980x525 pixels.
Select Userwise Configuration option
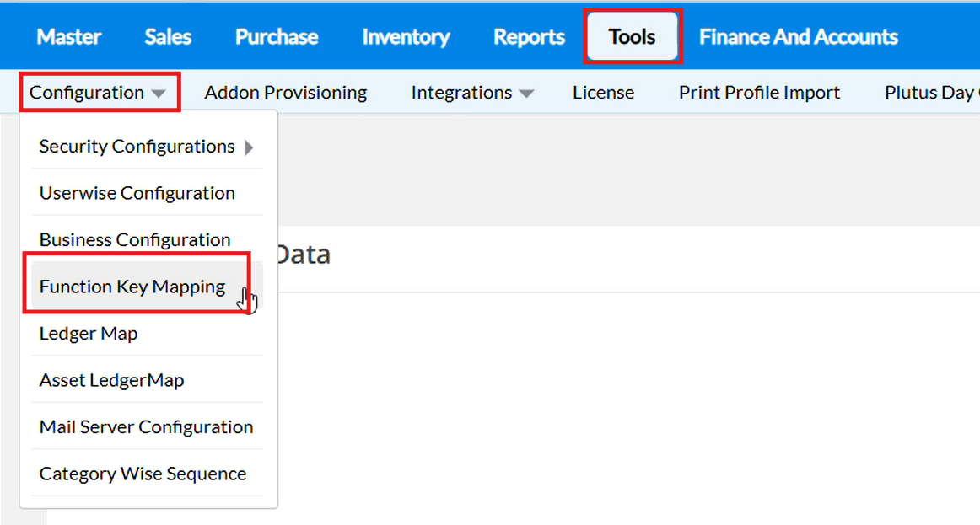click(137, 193)
